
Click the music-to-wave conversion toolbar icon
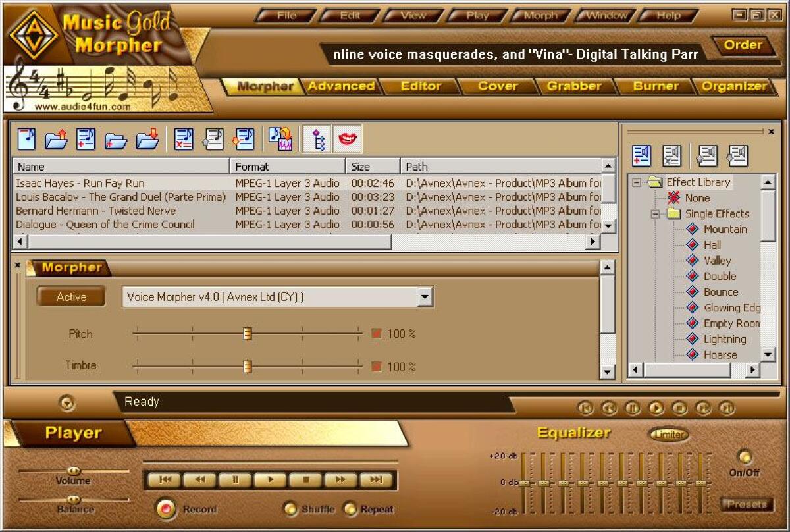point(280,138)
